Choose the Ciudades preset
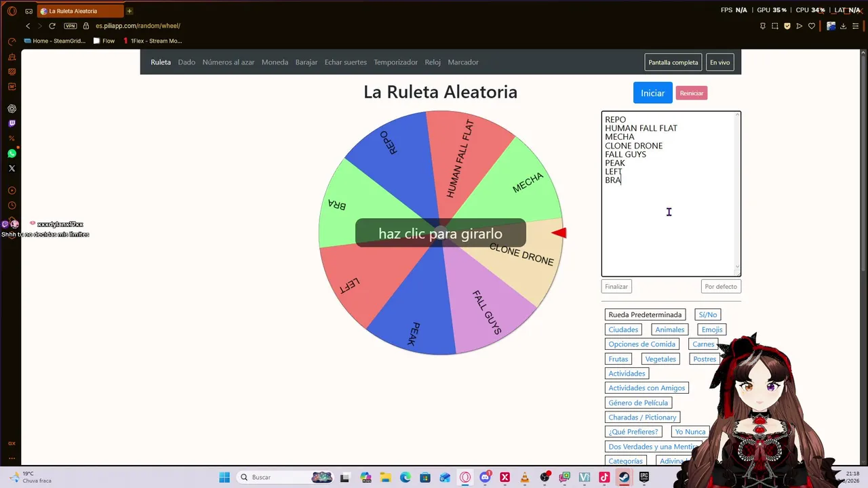The width and height of the screenshot is (868, 488). [x=623, y=329]
